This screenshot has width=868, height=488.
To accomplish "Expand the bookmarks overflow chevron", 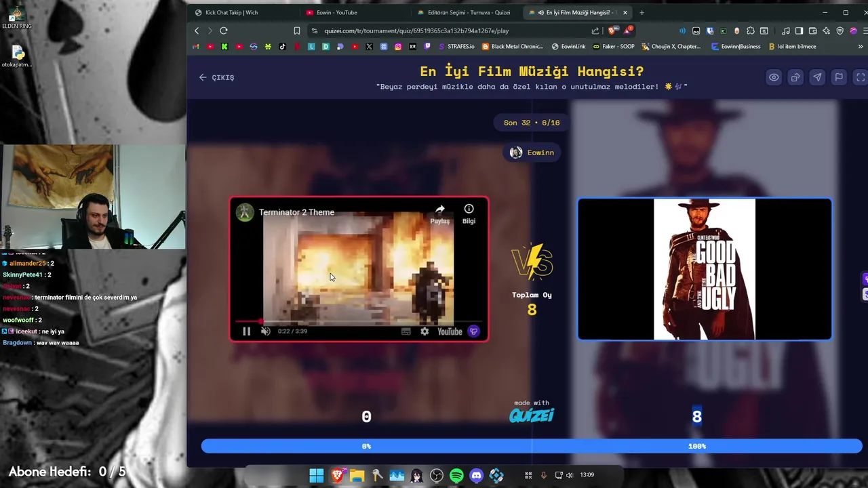I will 861,47.
